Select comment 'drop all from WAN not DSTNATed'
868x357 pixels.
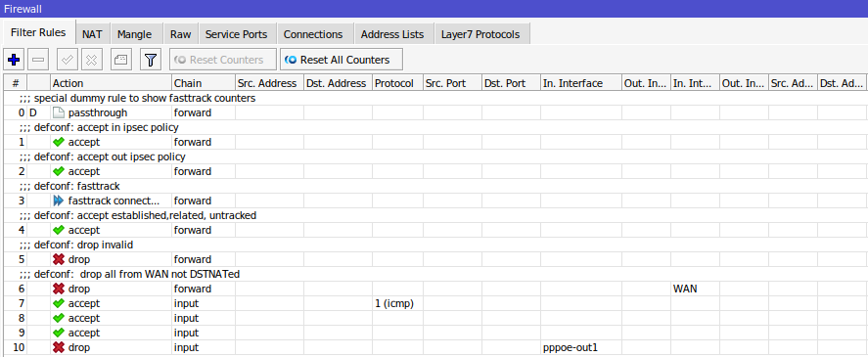click(160, 275)
